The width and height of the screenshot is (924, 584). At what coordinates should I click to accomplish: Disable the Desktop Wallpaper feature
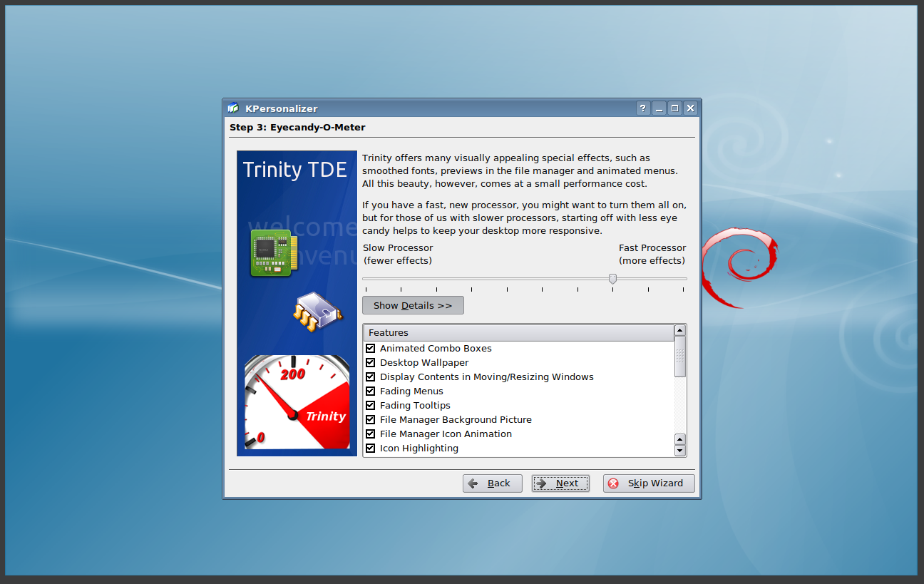371,363
